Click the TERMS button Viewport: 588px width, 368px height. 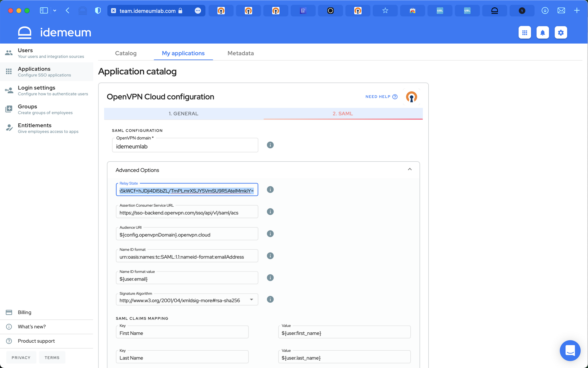[52, 358]
